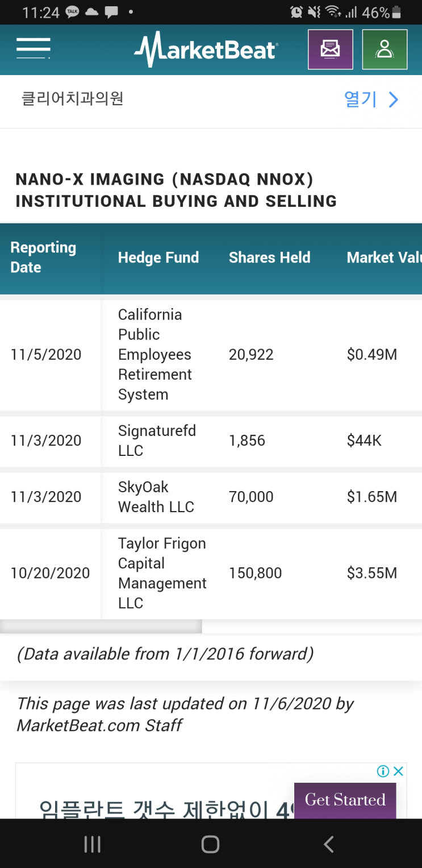The image size is (422, 868).
Task: Select the 10/20/2020 reporting date cell
Action: click(50, 573)
